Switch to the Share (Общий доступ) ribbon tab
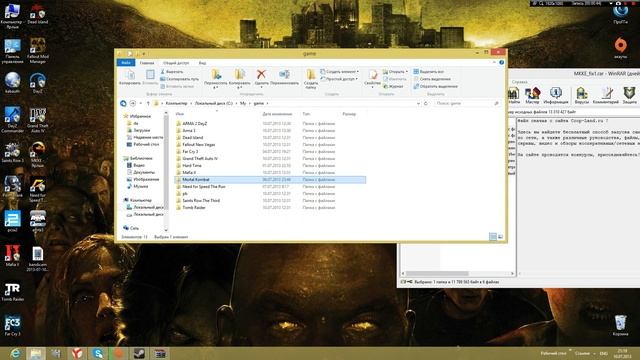The height and width of the screenshot is (360, 640). (x=176, y=63)
